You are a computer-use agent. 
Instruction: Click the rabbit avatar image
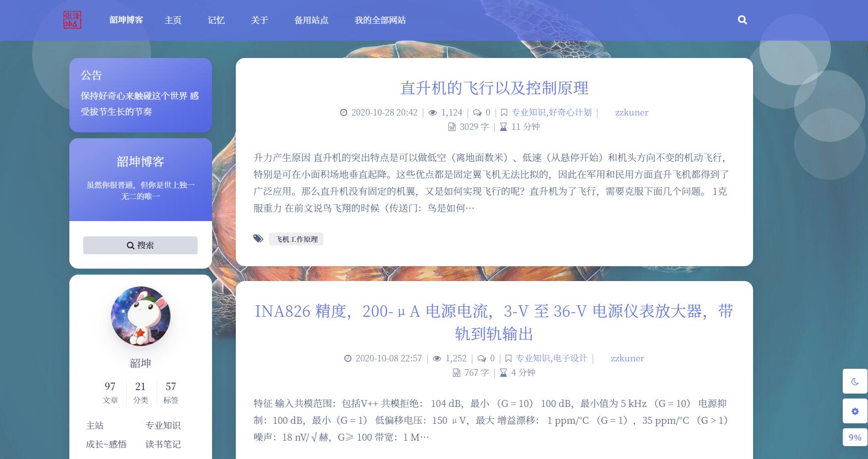click(141, 316)
